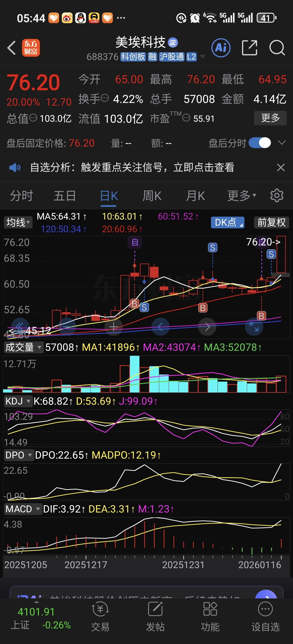Tap the AI news blue arrow button

[x=266, y=594]
